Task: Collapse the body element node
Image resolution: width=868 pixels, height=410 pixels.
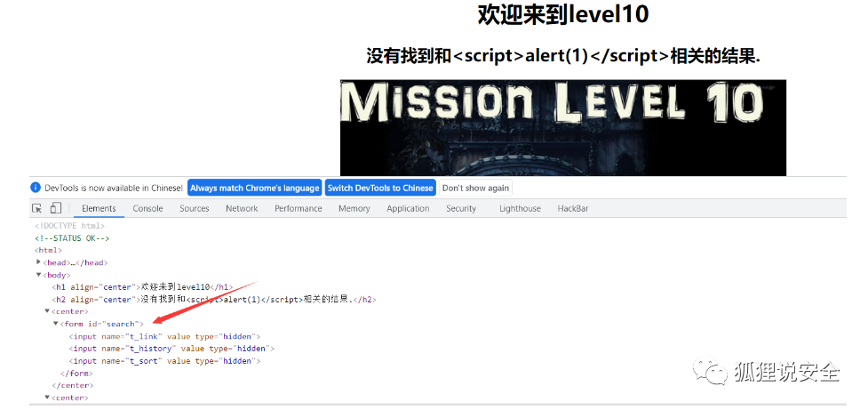Action: tap(38, 275)
